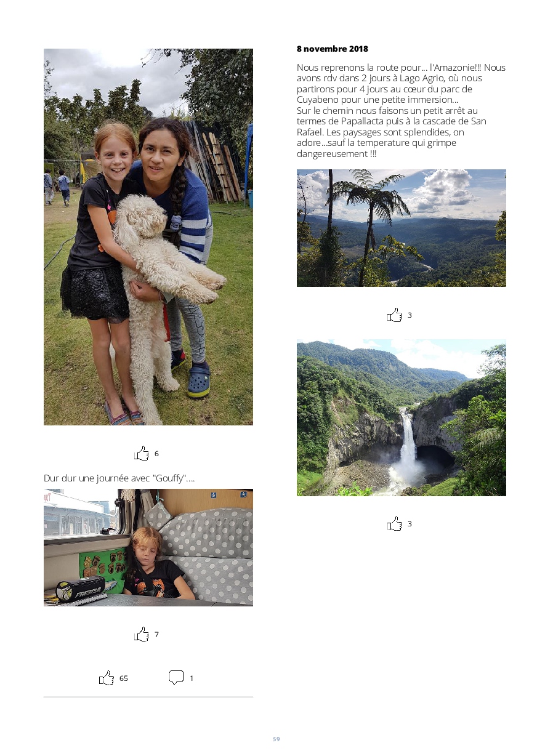The image size is (553, 756).
Task: Open the tree fern valley photo
Action: click(x=402, y=228)
